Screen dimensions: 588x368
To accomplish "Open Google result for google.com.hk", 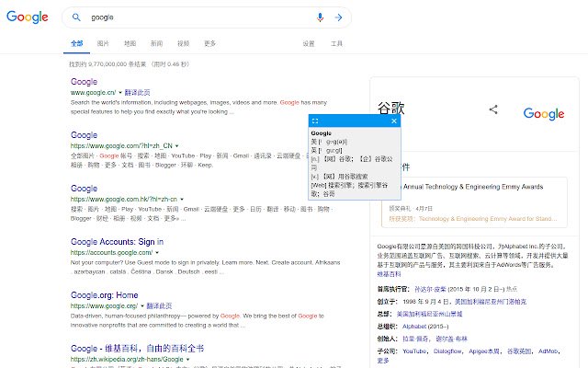I will (x=84, y=188).
